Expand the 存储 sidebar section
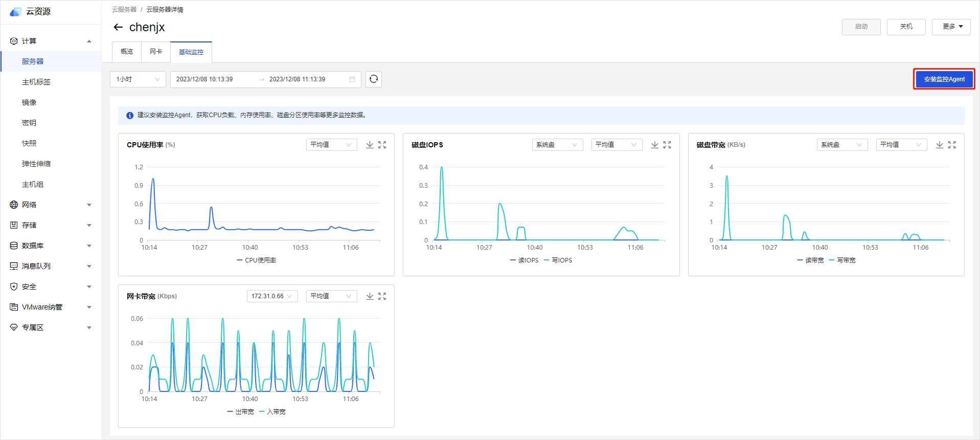The height and width of the screenshot is (440, 980). [89, 225]
